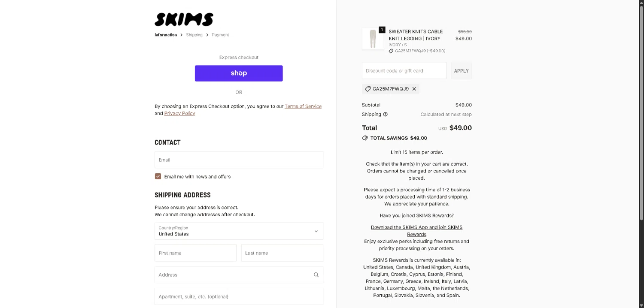Open the Country/Region dropdown
644x308 pixels.
(x=239, y=231)
